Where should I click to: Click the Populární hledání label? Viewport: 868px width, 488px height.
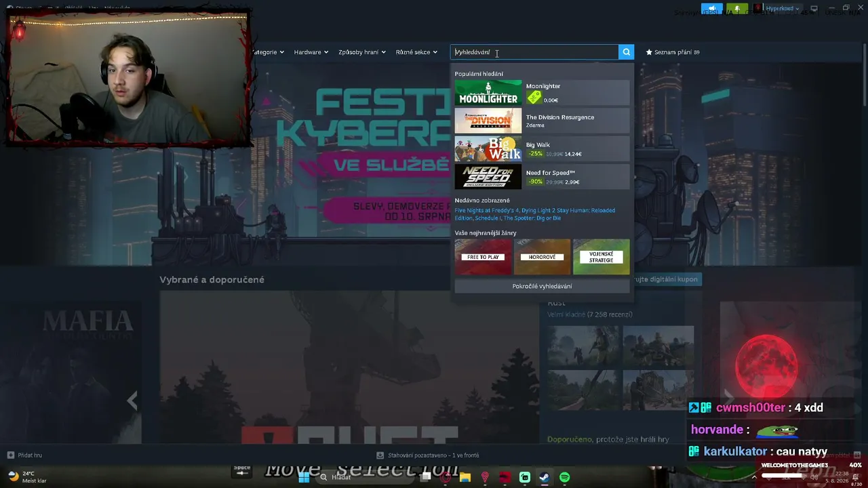(479, 74)
